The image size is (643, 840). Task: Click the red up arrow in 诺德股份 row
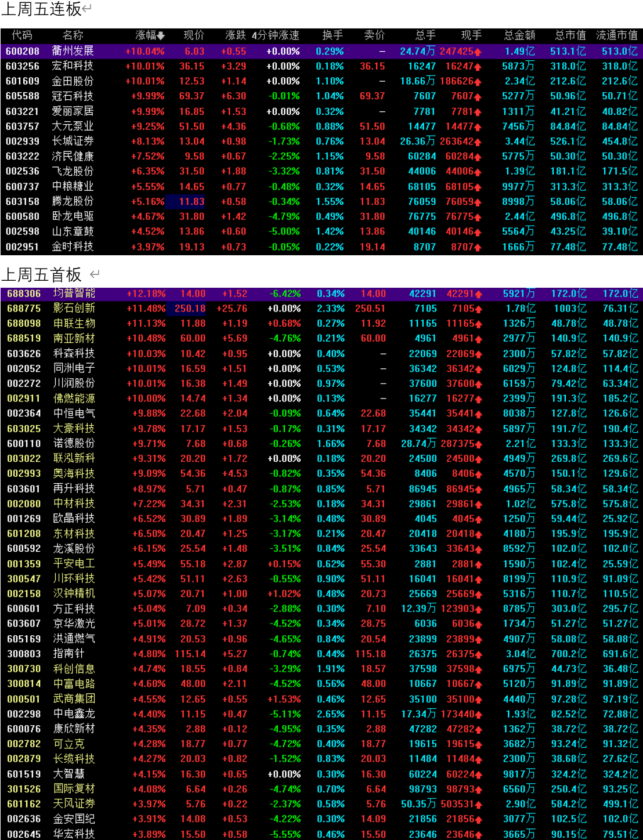tap(479, 444)
